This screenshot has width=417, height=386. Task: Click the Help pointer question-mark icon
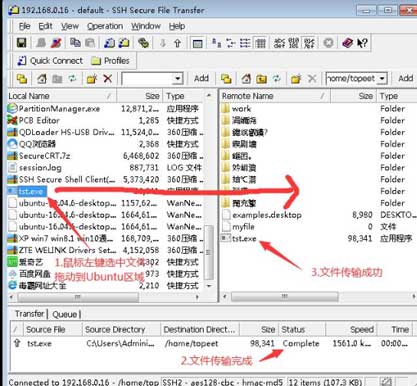pos(362,43)
